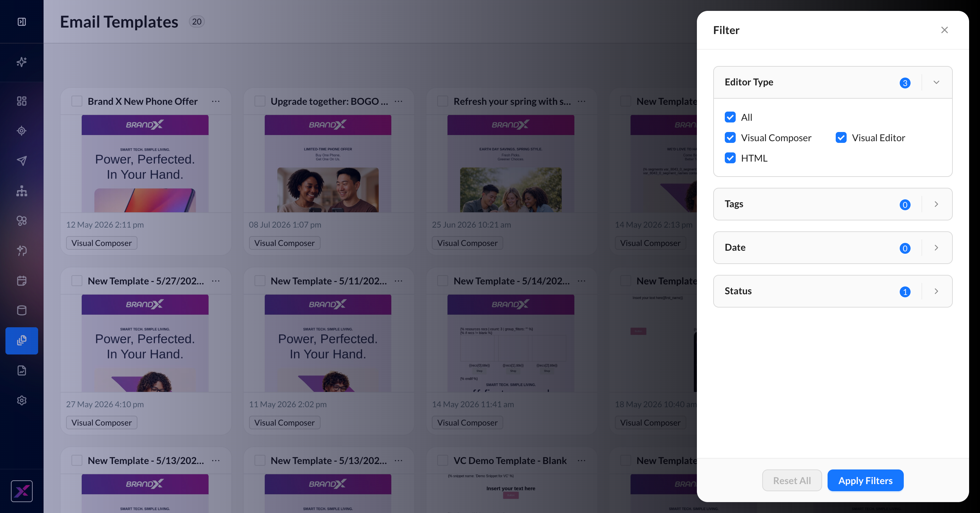Click Visual Composer tag on New Template - 5/27 card

tap(102, 423)
